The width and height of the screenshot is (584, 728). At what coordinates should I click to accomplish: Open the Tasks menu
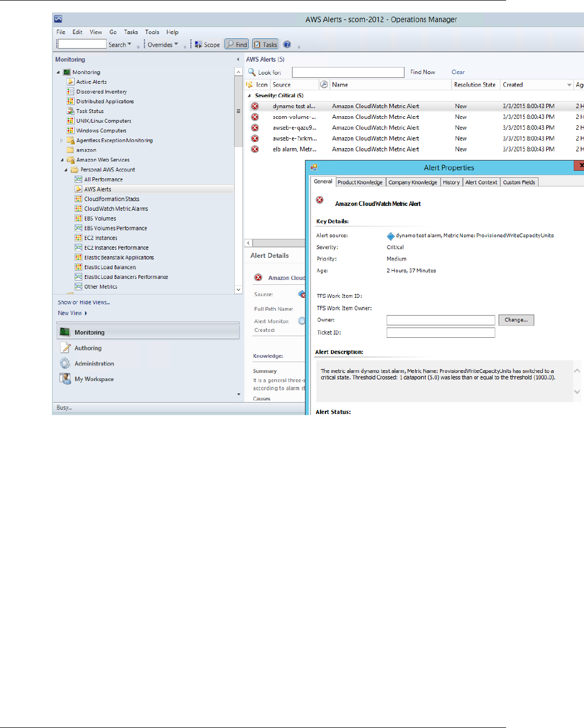click(131, 32)
